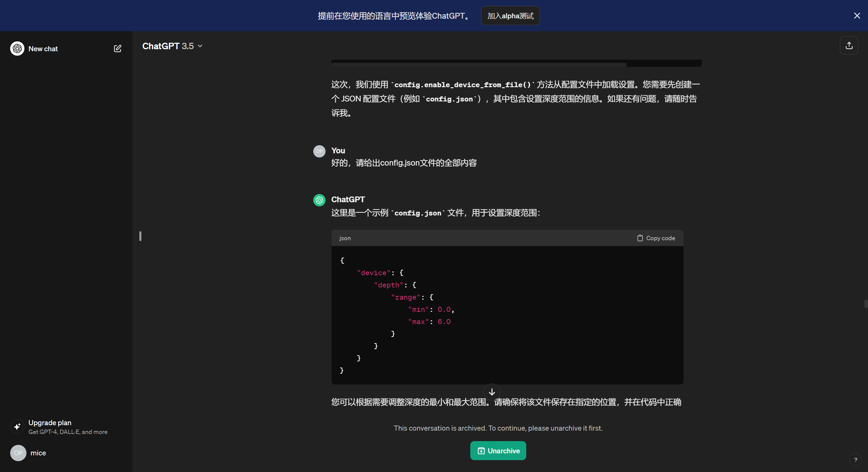Click the horizontal scrollbar above the reply
868x472 pixels.
(x=479, y=64)
